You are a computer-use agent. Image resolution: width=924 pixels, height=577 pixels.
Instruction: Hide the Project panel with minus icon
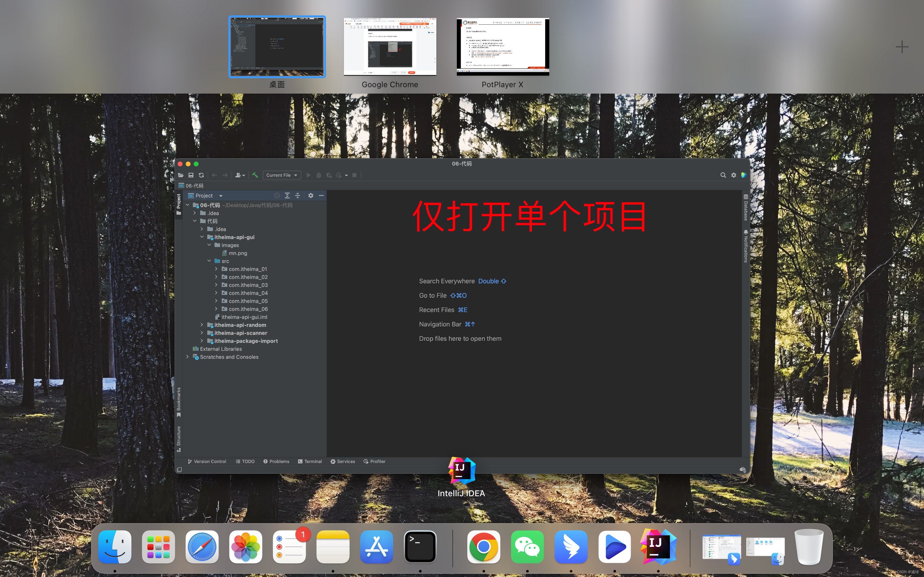coord(321,196)
